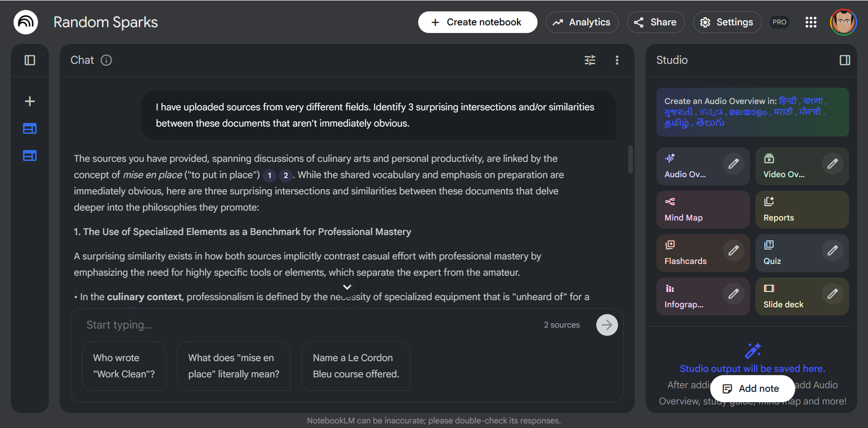Open the first source in sidebar
The width and height of the screenshot is (868, 428).
[30, 128]
